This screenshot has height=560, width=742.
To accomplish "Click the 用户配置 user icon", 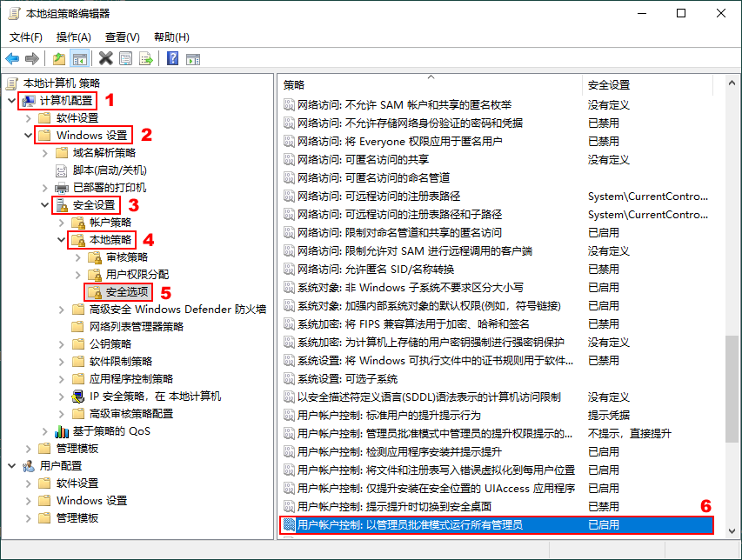I will click(29, 466).
